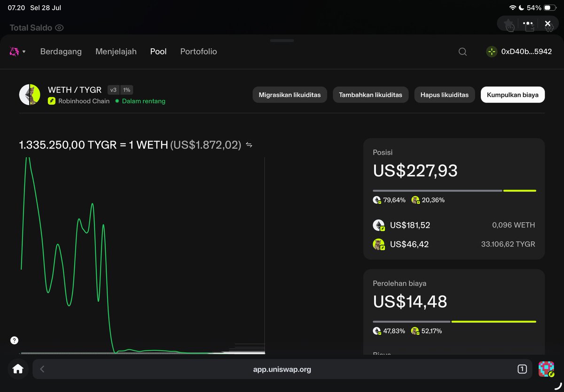Click the WETH / TYGR pair name
Viewport: 564px width, 392px height.
click(75, 90)
